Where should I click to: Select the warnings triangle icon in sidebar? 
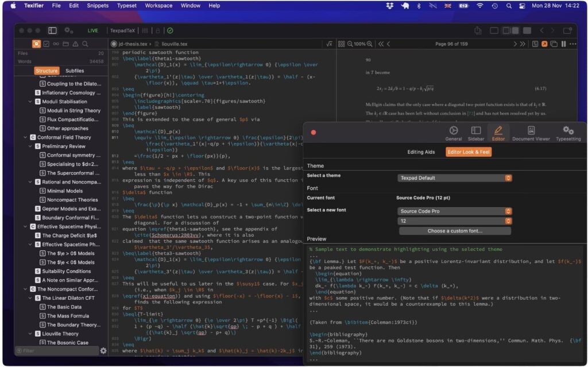(75, 44)
